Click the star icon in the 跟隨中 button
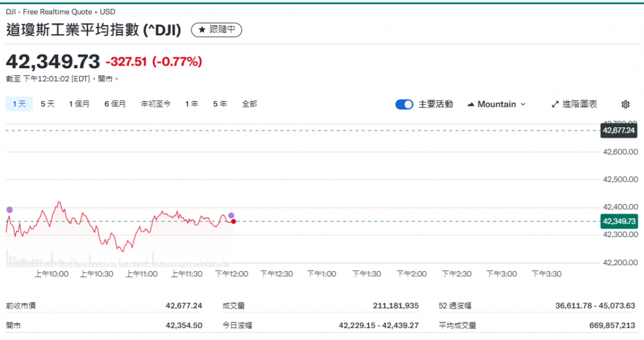Viewport: 644px width, 340px height. (x=202, y=30)
